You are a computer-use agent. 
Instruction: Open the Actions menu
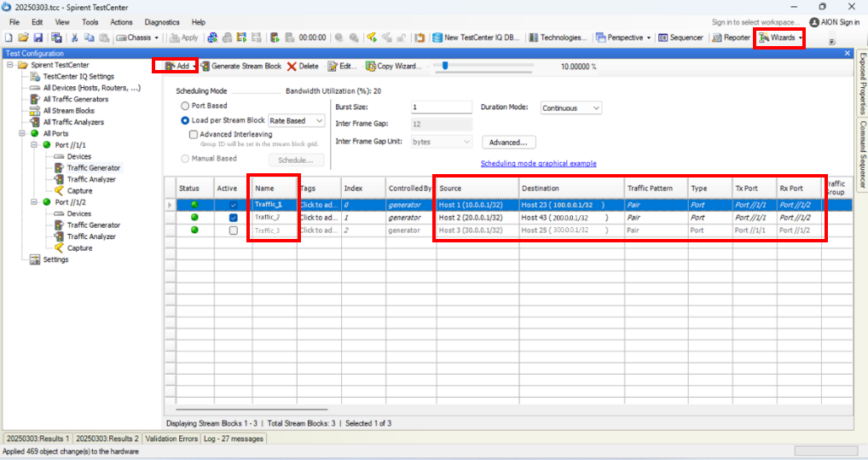(121, 22)
